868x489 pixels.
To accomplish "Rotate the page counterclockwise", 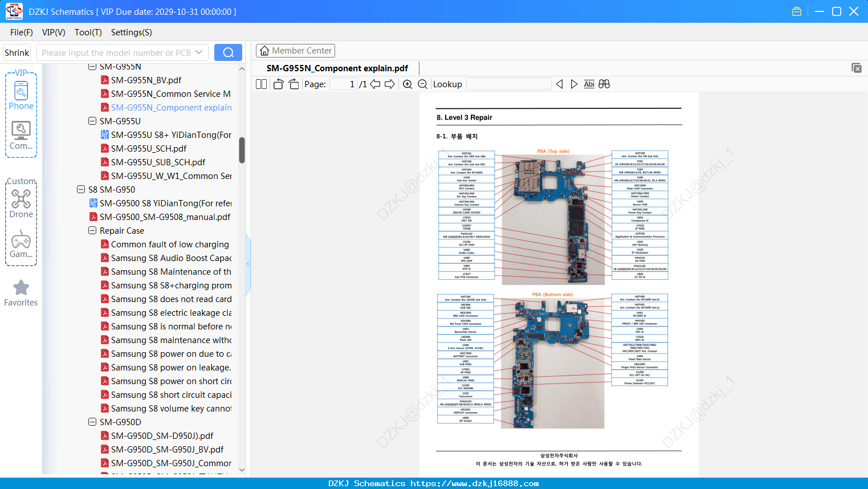I will point(278,84).
